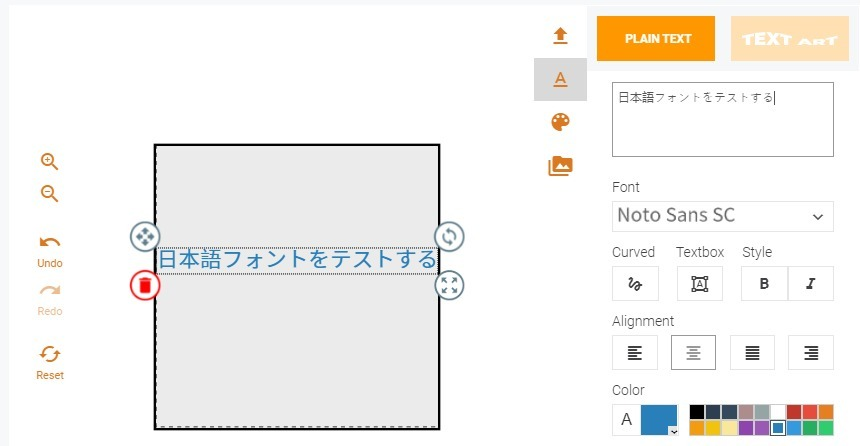Open the image gallery sidebar icon
Image resolution: width=860 pixels, height=446 pixels.
tap(560, 166)
